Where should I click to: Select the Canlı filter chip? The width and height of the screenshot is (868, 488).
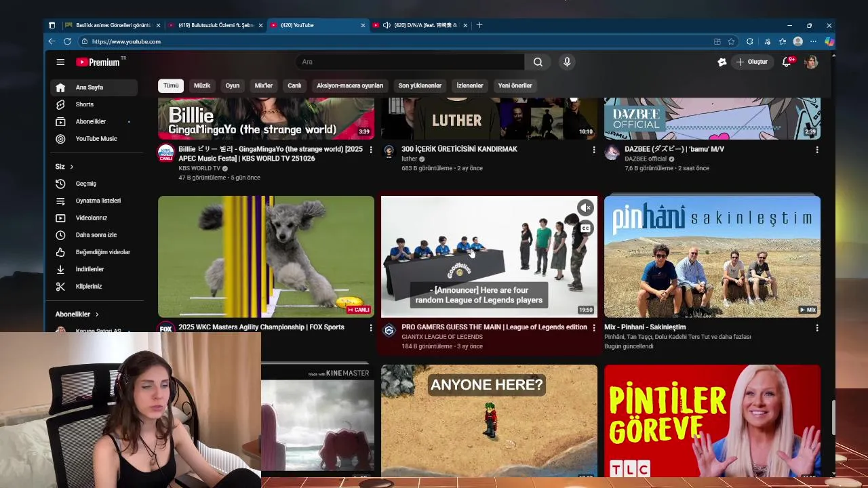294,85
